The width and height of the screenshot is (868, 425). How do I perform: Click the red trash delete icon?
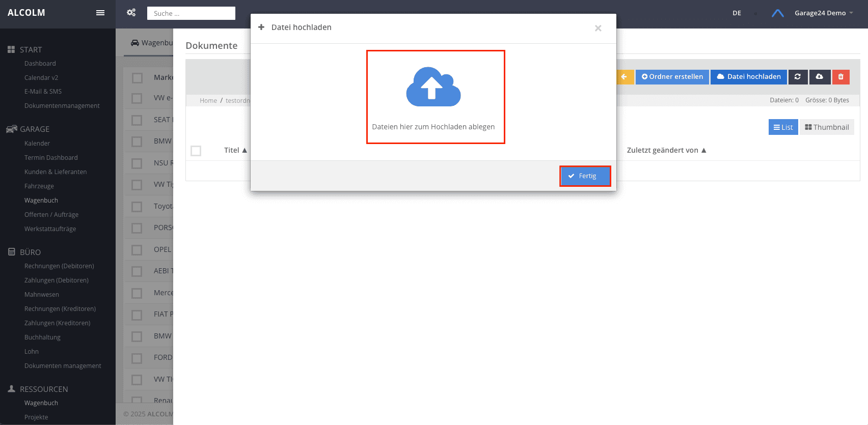841,77
